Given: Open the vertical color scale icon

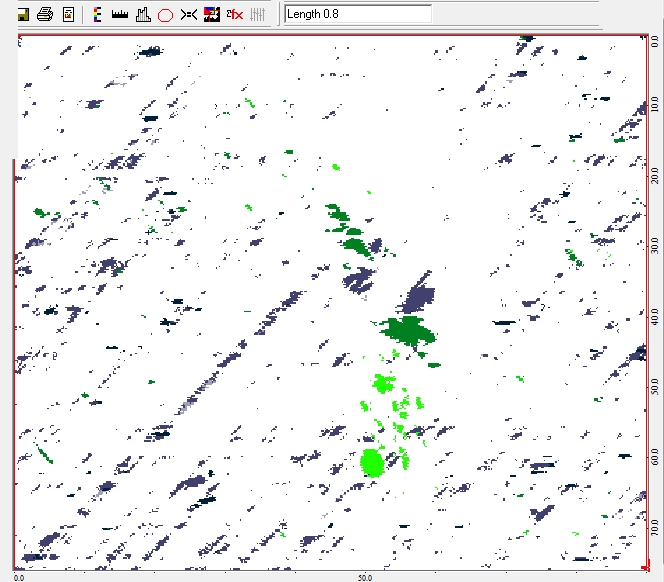Looking at the screenshot, I should [x=97, y=14].
